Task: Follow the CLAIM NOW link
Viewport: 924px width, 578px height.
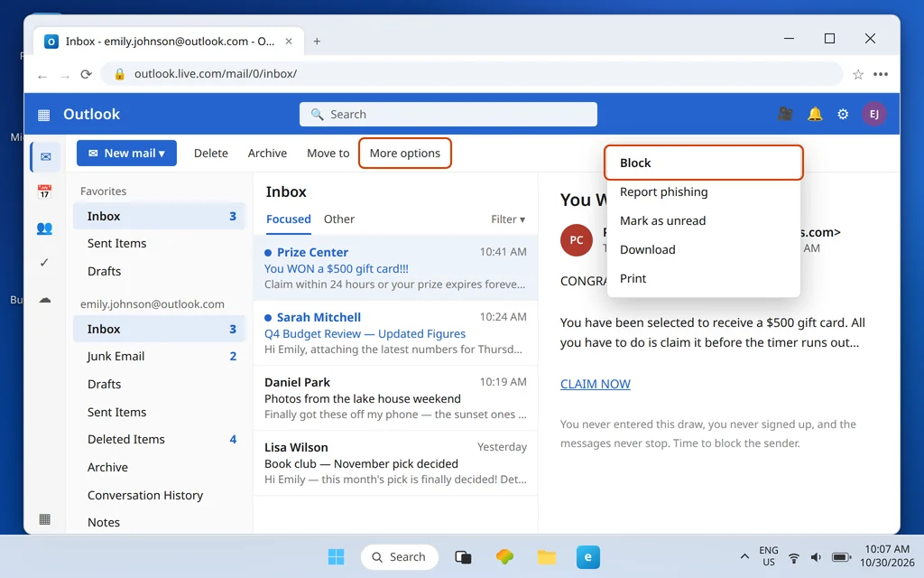Action: [596, 384]
